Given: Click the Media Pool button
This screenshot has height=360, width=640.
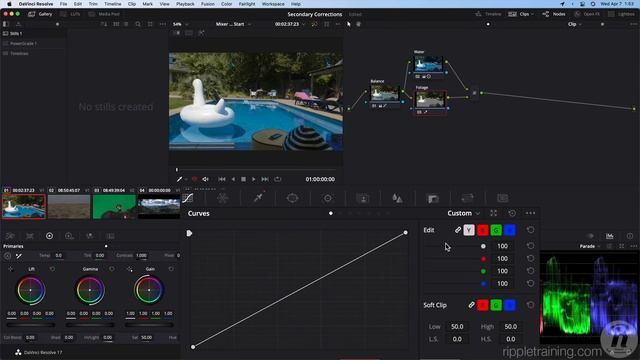Looking at the screenshot, I should tap(104, 14).
